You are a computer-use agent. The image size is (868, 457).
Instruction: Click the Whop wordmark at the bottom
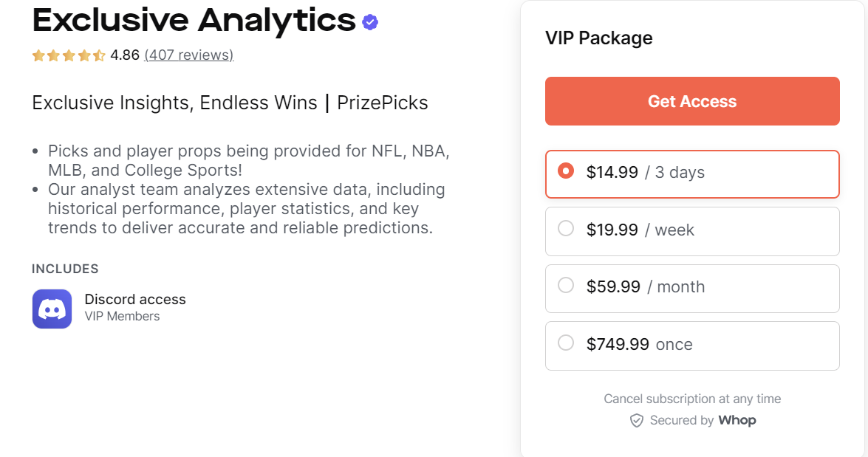(x=737, y=420)
